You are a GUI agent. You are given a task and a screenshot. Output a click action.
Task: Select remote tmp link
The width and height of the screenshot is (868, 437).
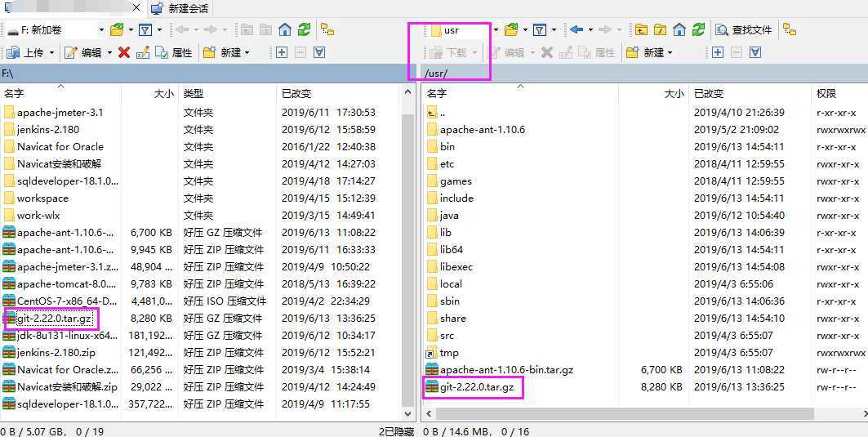pyautogui.click(x=449, y=353)
